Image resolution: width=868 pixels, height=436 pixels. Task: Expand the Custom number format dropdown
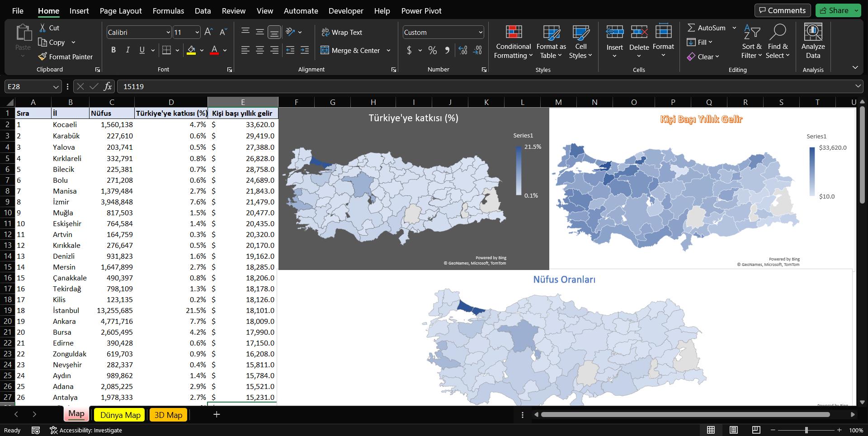coord(480,32)
